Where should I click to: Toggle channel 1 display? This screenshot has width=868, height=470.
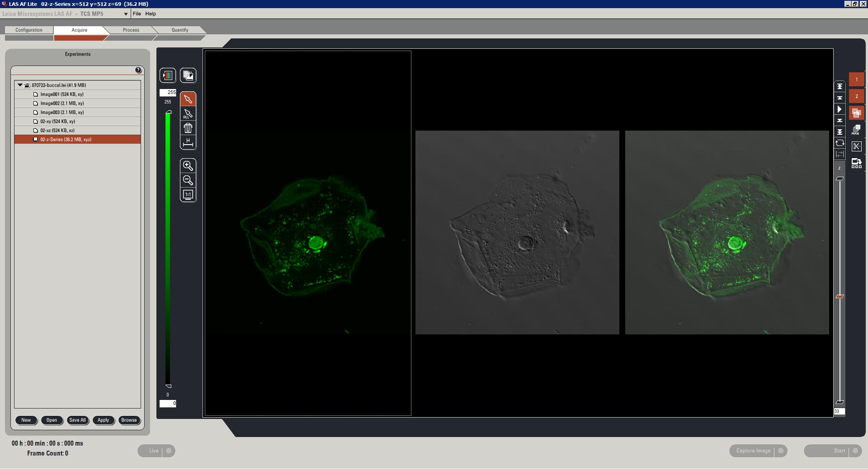[856, 80]
